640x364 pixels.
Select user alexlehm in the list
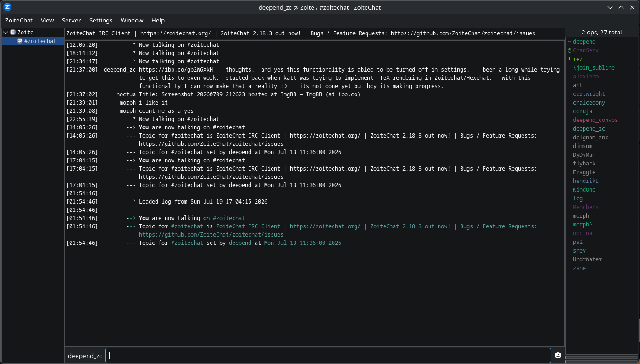tap(586, 77)
